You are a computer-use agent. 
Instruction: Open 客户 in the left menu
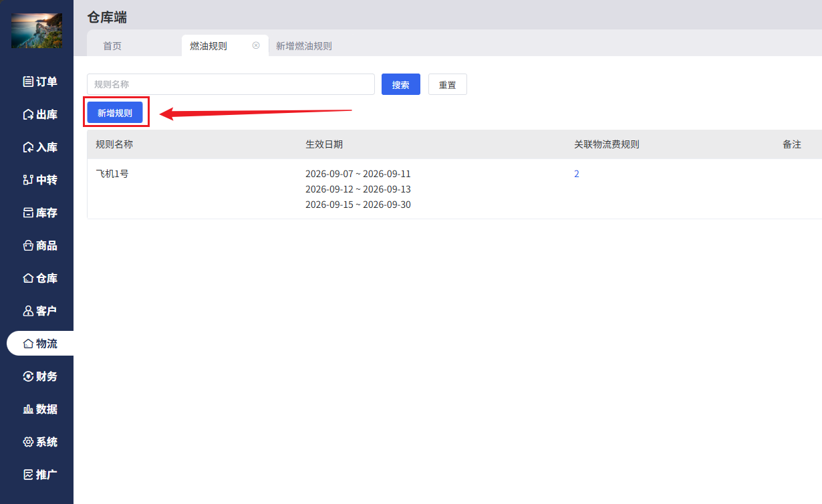point(39,311)
